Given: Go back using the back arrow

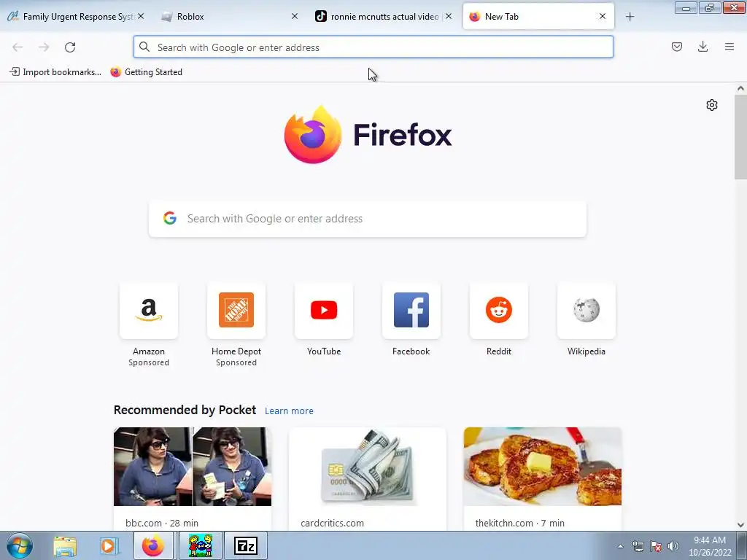Looking at the screenshot, I should [18, 47].
